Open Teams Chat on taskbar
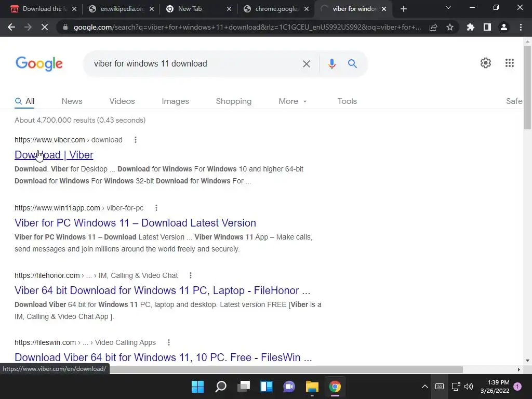532x399 pixels. (x=289, y=387)
